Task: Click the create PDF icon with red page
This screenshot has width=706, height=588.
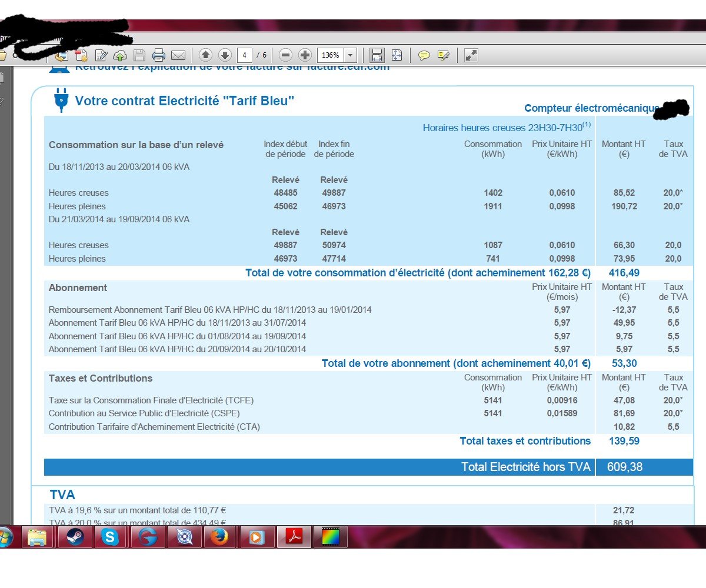Action: pos(81,56)
